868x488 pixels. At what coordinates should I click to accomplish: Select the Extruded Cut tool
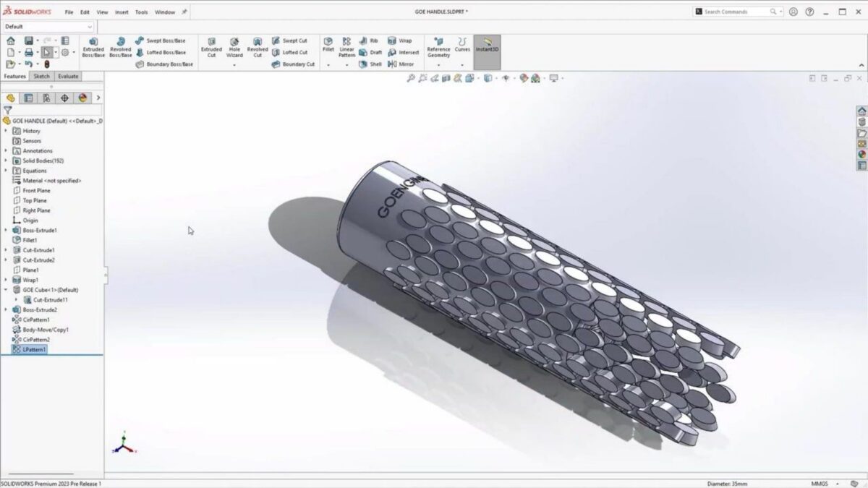211,47
